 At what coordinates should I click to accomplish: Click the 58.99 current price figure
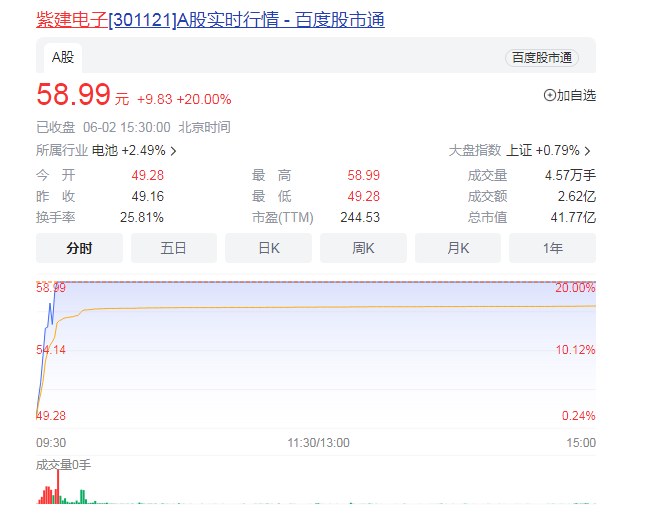75,96
